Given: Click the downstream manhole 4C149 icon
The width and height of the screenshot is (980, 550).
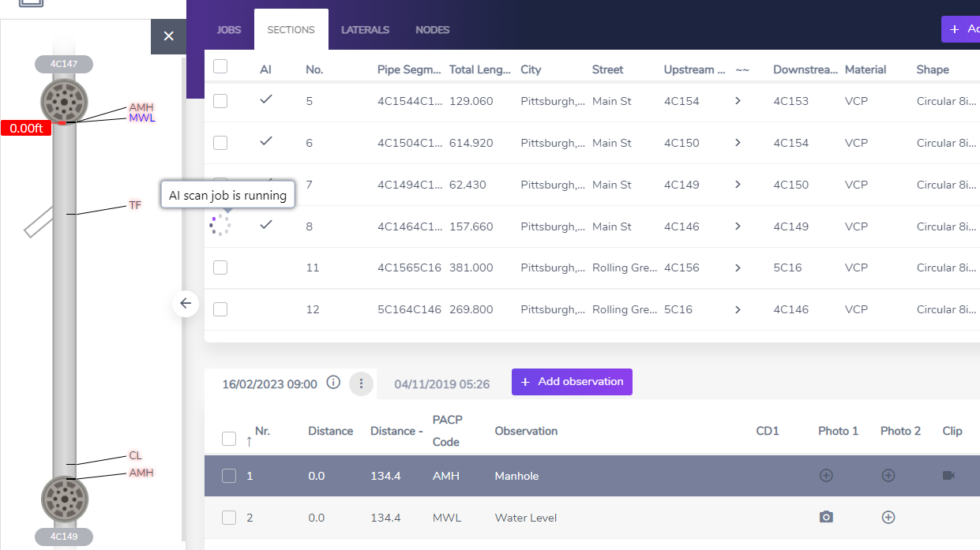Looking at the screenshot, I should pos(64,498).
